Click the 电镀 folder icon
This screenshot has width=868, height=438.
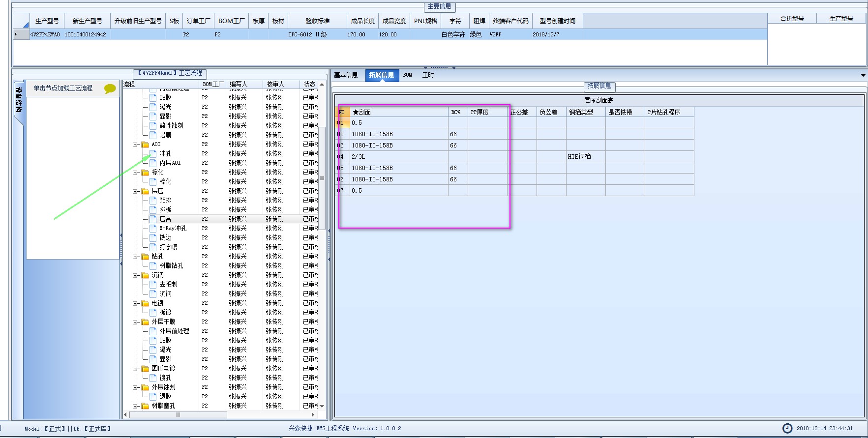point(145,303)
